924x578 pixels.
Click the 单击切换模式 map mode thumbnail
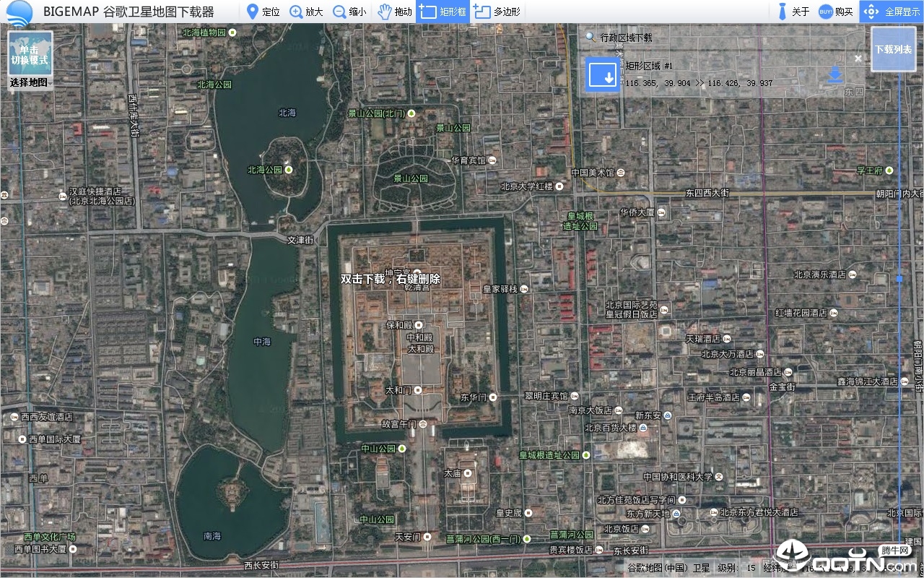[30, 53]
